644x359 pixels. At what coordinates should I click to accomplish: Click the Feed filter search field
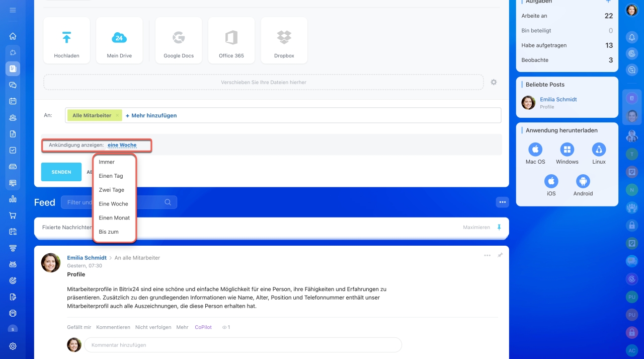[119, 202]
